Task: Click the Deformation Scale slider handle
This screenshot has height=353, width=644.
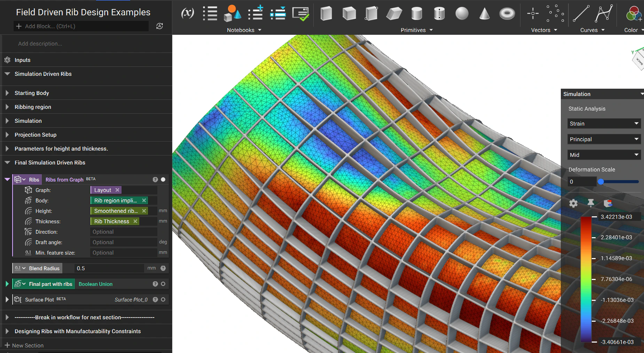Action: pyautogui.click(x=600, y=182)
